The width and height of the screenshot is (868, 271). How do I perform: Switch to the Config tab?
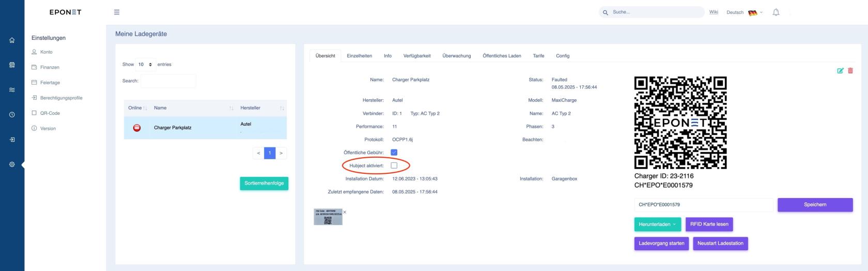coord(563,56)
